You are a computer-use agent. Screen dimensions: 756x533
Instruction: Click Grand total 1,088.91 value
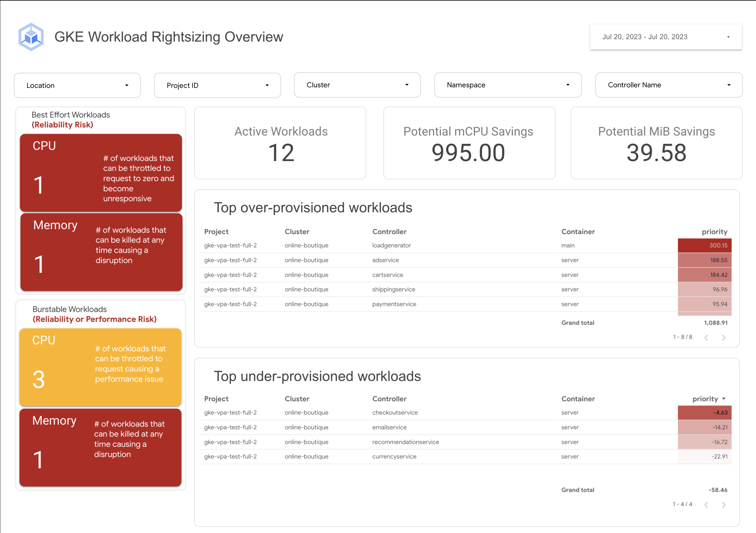pos(716,323)
